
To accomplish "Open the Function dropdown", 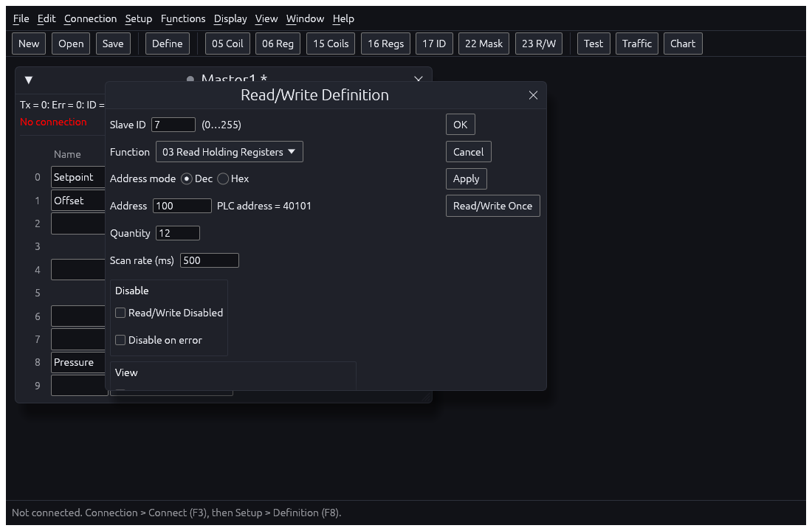I will [x=230, y=152].
